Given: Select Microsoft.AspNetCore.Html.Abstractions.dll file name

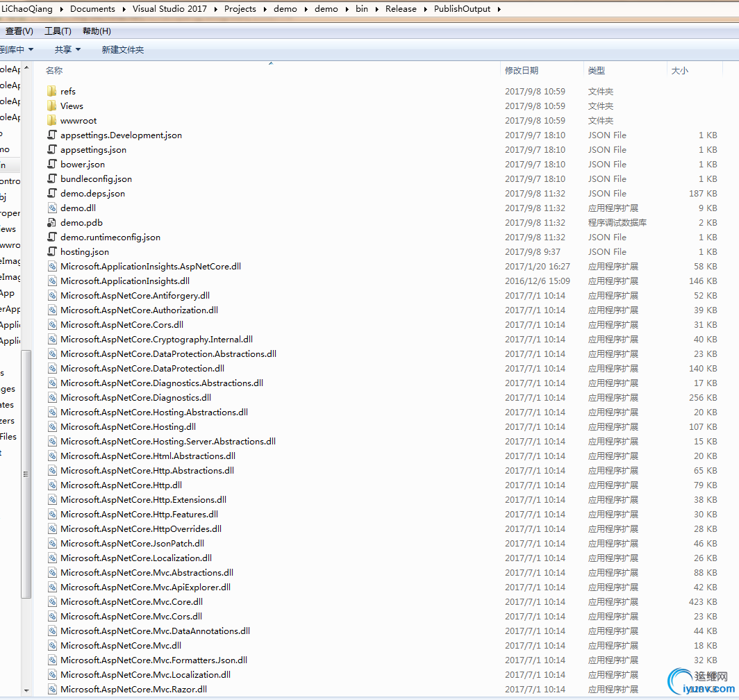Looking at the screenshot, I should point(148,456).
